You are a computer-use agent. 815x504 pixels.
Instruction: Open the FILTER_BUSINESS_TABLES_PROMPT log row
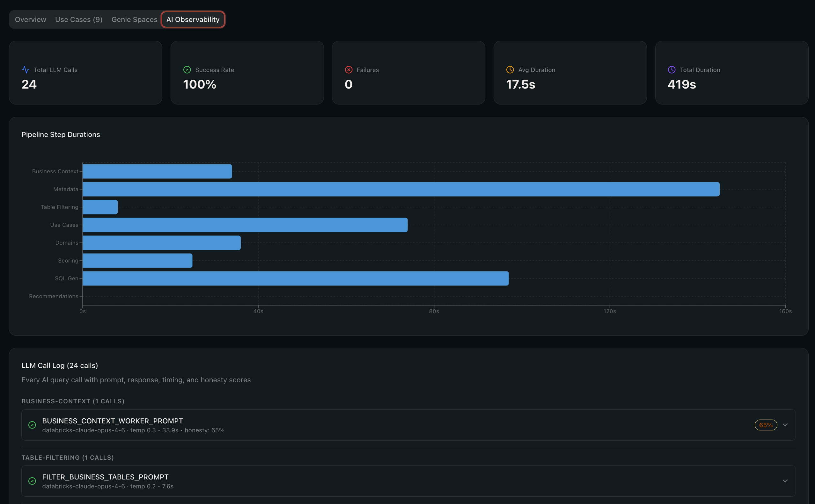[x=408, y=481]
